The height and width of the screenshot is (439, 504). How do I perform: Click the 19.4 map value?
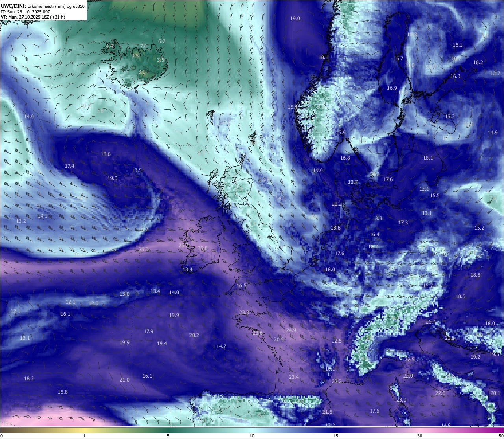tap(162, 343)
